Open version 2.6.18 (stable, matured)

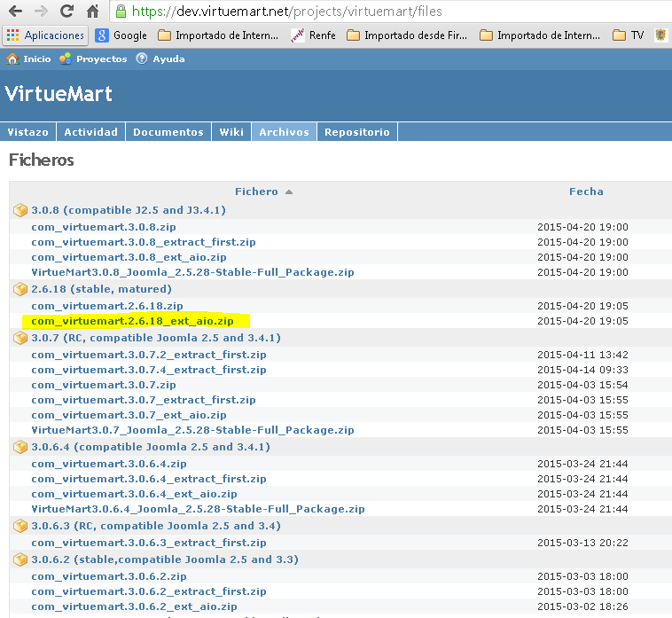click(102, 289)
